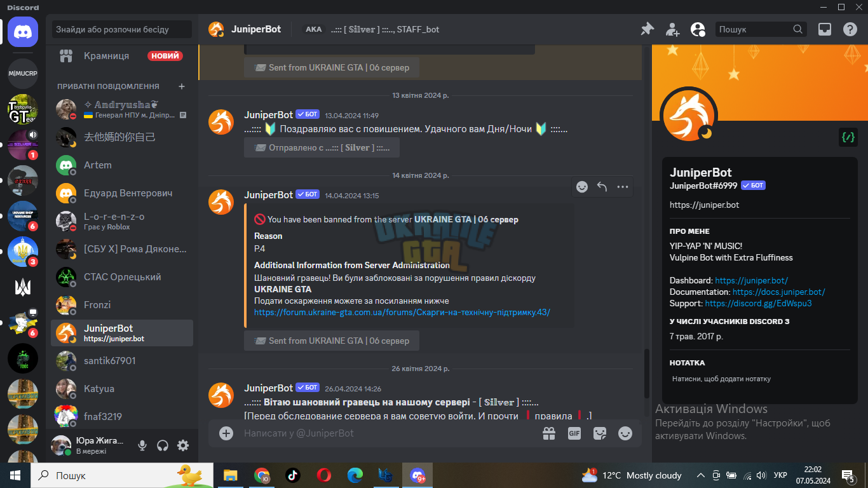The height and width of the screenshot is (488, 868).
Task: Open weather widget 12°C Mostly cloudy
Action: pos(632,475)
